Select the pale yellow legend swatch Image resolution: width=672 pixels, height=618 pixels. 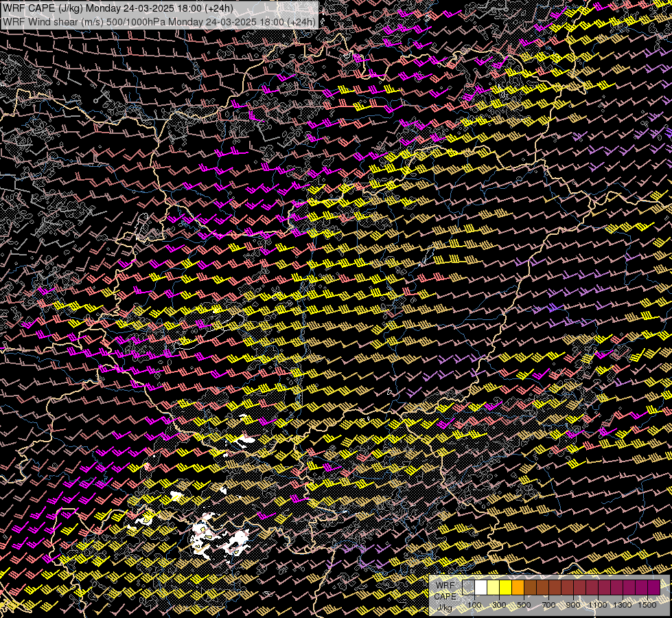pyautogui.click(x=494, y=588)
